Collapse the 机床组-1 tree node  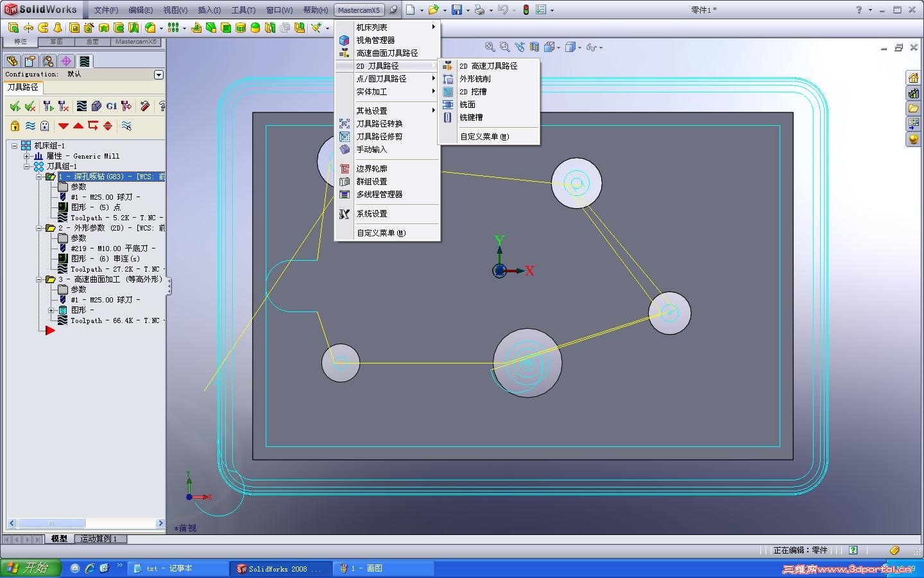tap(14, 146)
